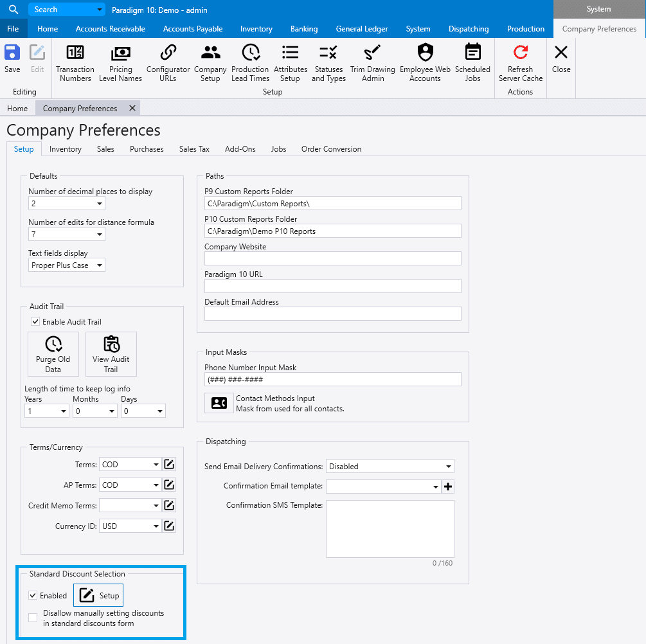This screenshot has width=646, height=644.
Task: Switch to the Inventory preferences tab
Action: (66, 149)
